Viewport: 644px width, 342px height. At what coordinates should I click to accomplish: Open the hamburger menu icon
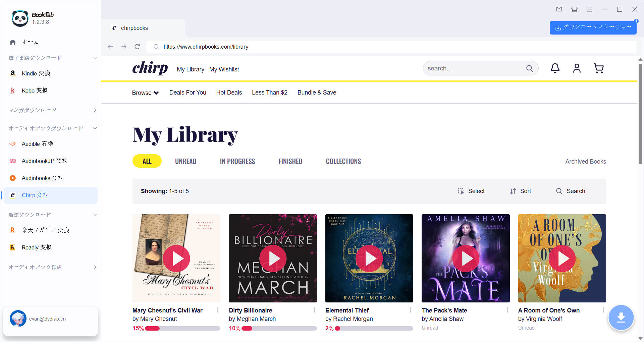click(x=589, y=9)
